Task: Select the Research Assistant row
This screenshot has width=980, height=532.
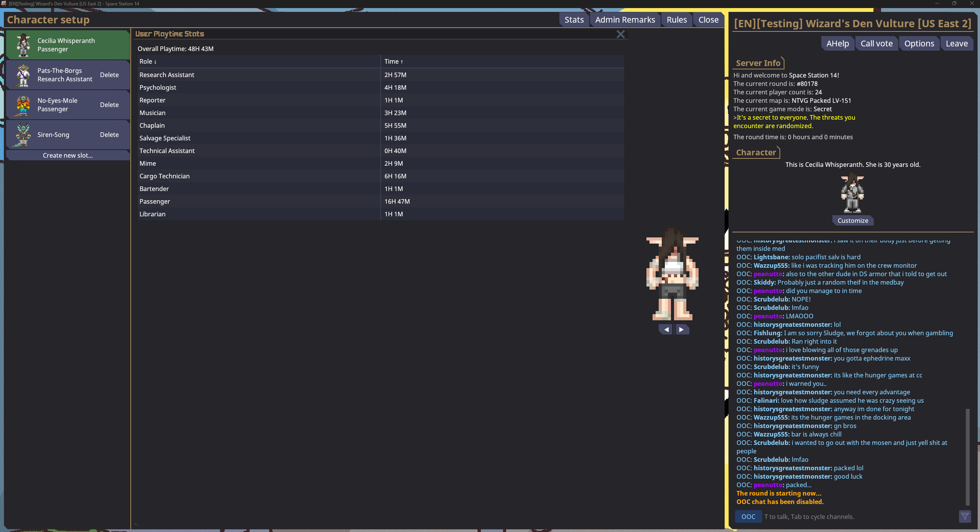Action: (x=381, y=75)
